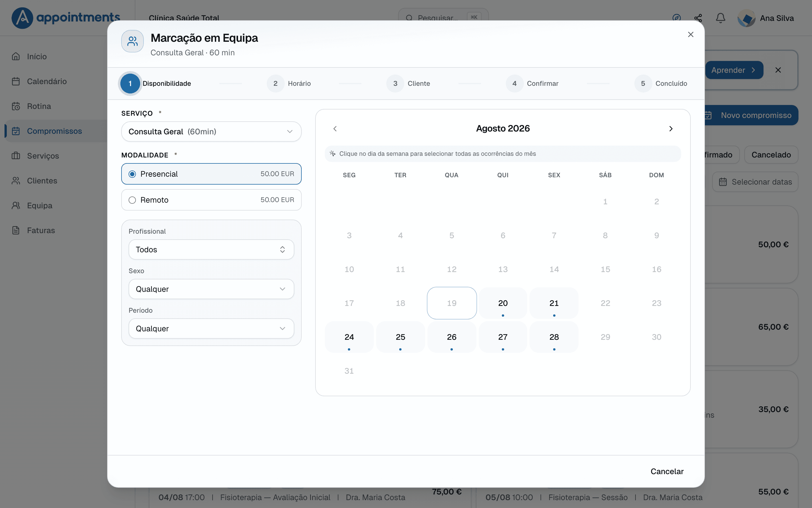Pick August 20 in the calendar
This screenshot has height=508, width=812.
(503, 303)
